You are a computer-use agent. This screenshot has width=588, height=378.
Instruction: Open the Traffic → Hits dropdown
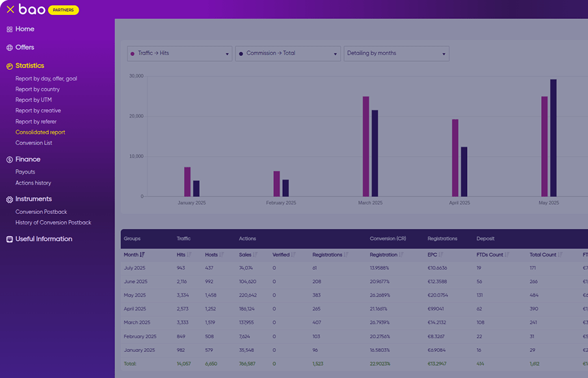tap(180, 53)
